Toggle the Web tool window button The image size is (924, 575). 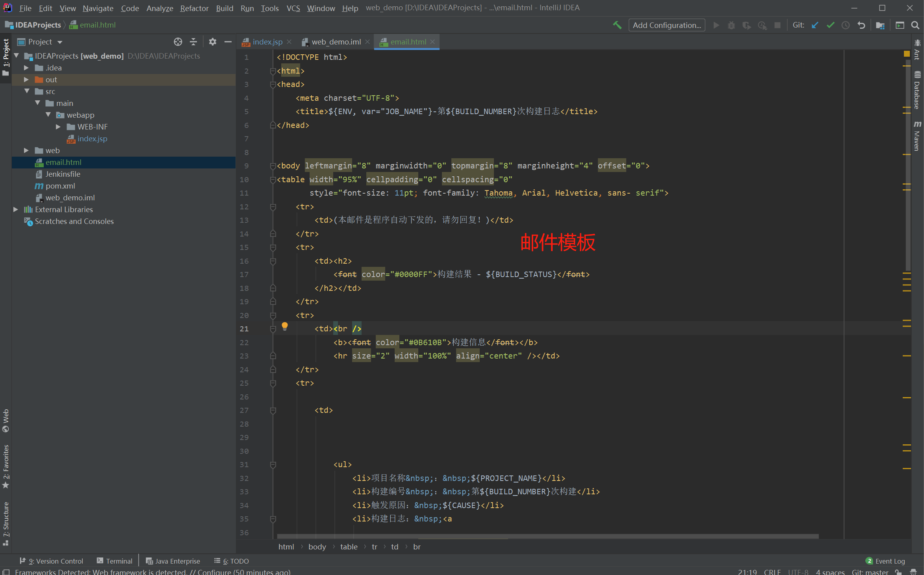[6, 421]
